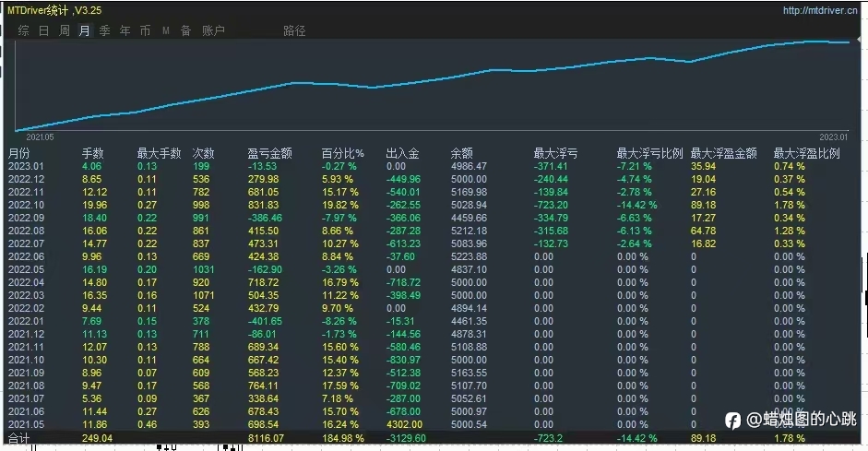Click the 最大浮盈金额 column header

click(723, 153)
